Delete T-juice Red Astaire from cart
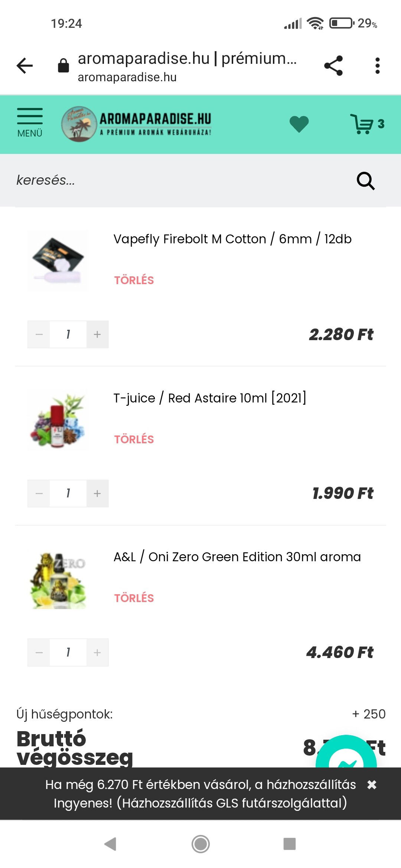Image resolution: width=401 pixels, height=868 pixels. point(134,439)
